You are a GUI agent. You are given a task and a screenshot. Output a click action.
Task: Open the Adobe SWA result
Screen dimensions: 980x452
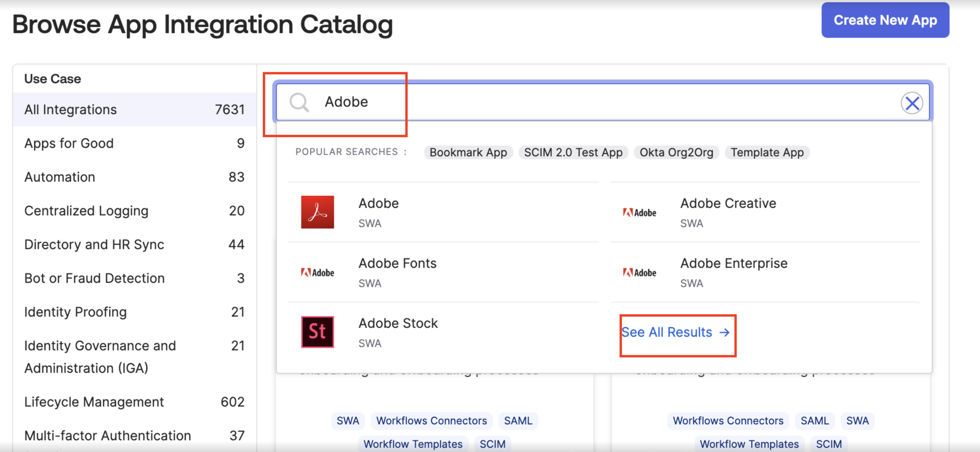pyautogui.click(x=443, y=213)
